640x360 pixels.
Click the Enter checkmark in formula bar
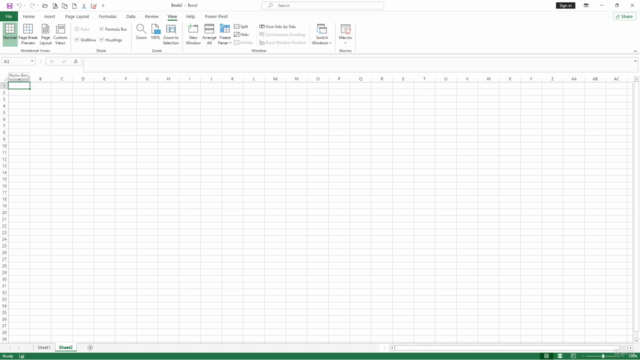[x=64, y=61]
